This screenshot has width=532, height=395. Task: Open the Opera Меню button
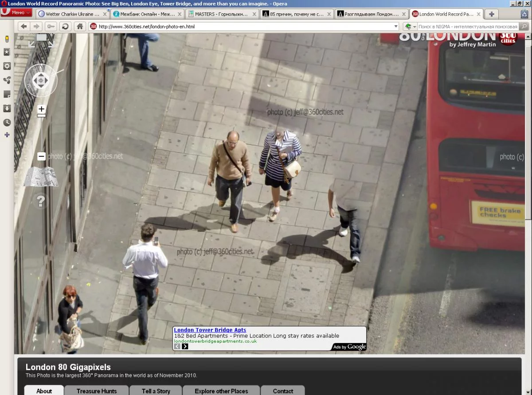pos(16,13)
